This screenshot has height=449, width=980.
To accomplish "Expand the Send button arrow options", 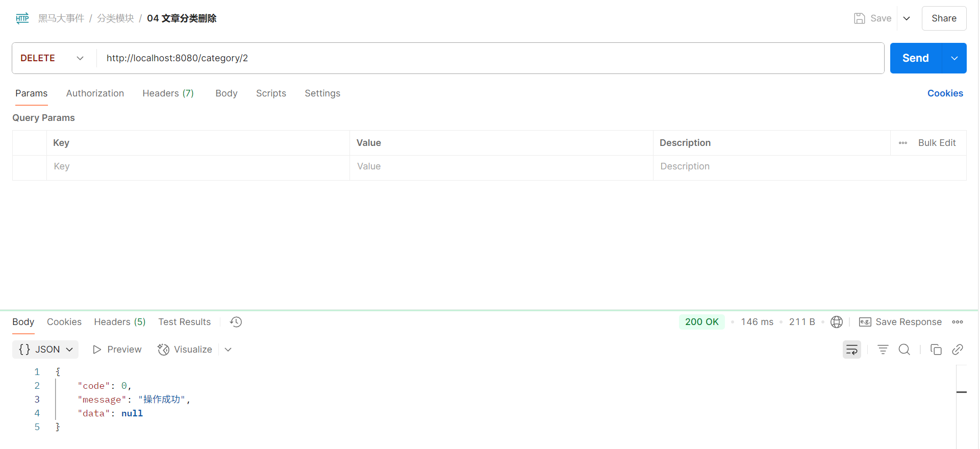I will click(x=954, y=58).
